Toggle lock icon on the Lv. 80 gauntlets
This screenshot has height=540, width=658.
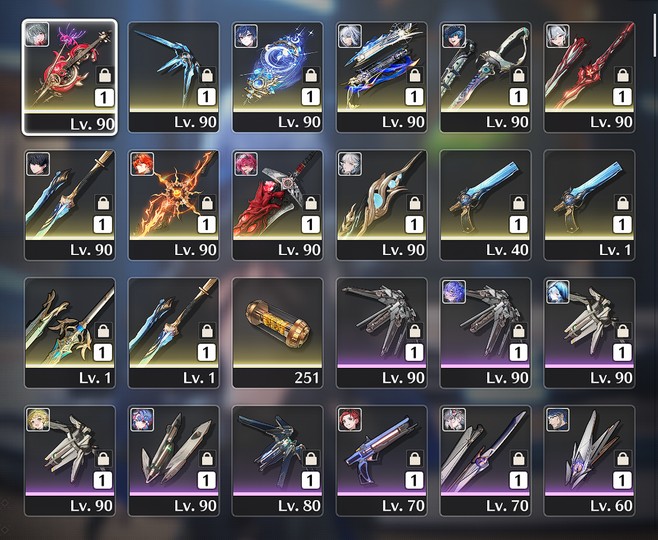point(311,459)
